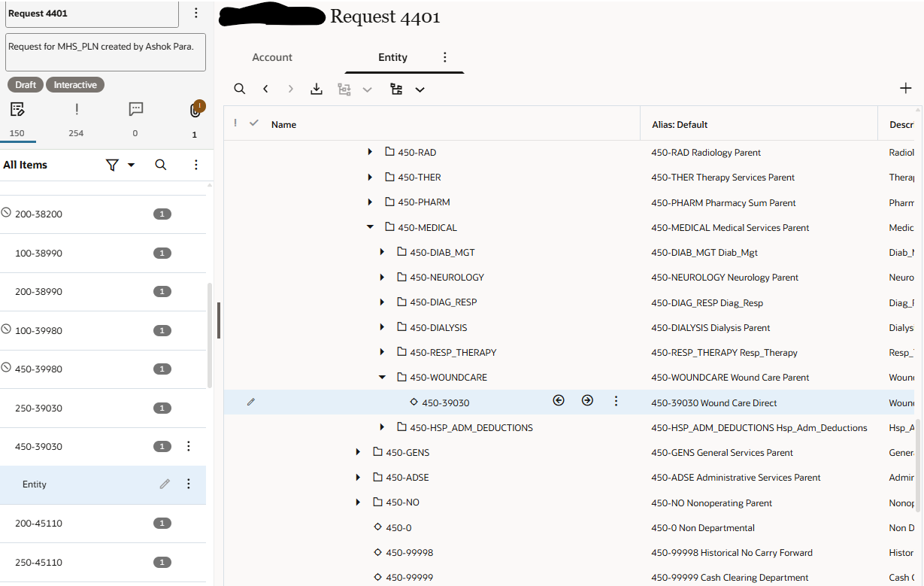The width and height of the screenshot is (924, 586).
Task: Click the left item list vertical scrollbar
Action: click(x=209, y=336)
